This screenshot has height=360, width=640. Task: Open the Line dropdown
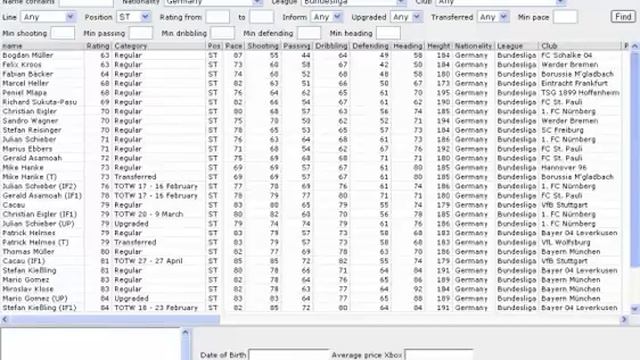point(48,17)
